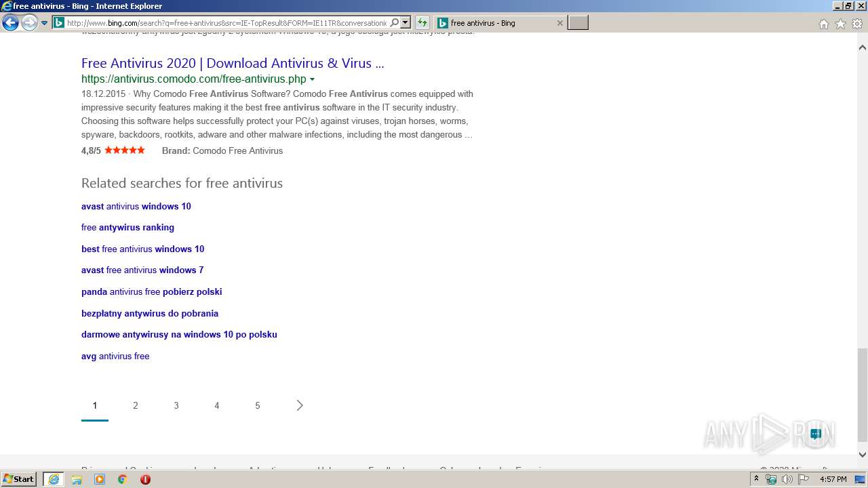This screenshot has width=868, height=488.
Task: Click the Bing feedback chat icon
Action: [x=816, y=434]
